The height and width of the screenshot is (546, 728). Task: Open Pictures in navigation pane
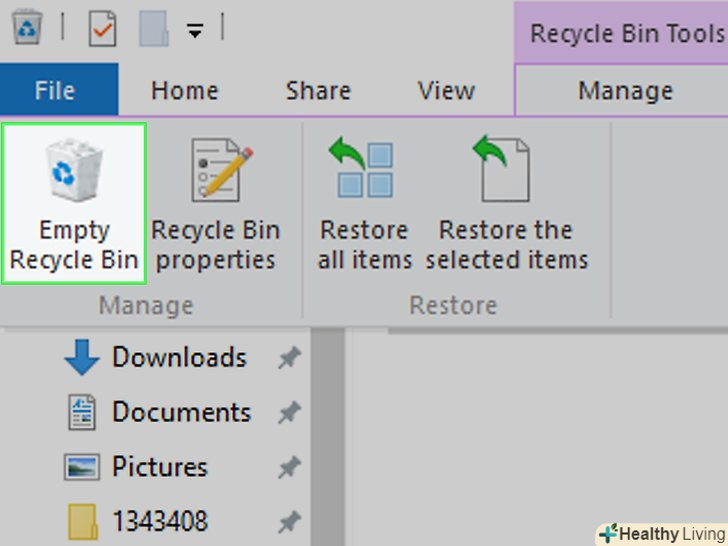160,467
